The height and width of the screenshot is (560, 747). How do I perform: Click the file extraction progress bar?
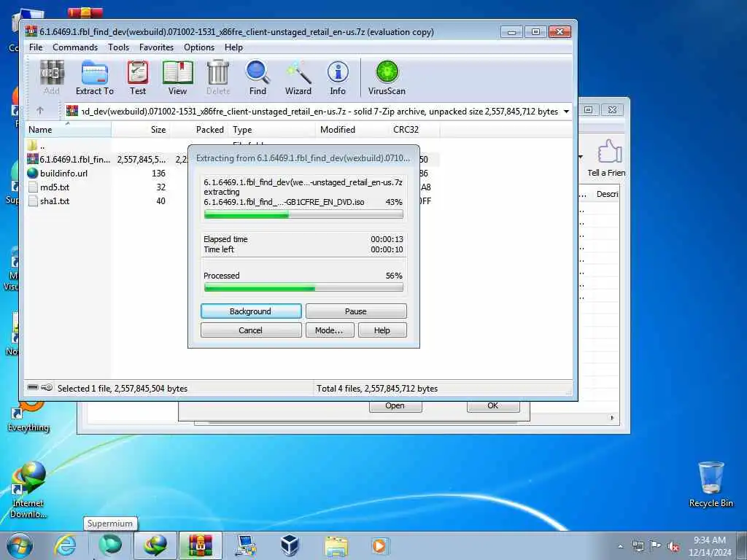(303, 215)
